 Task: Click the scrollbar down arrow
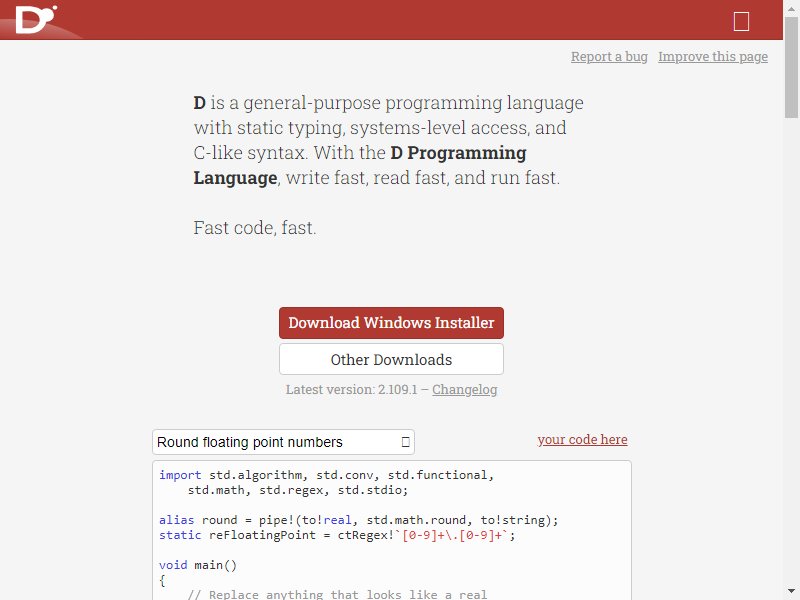(791, 592)
